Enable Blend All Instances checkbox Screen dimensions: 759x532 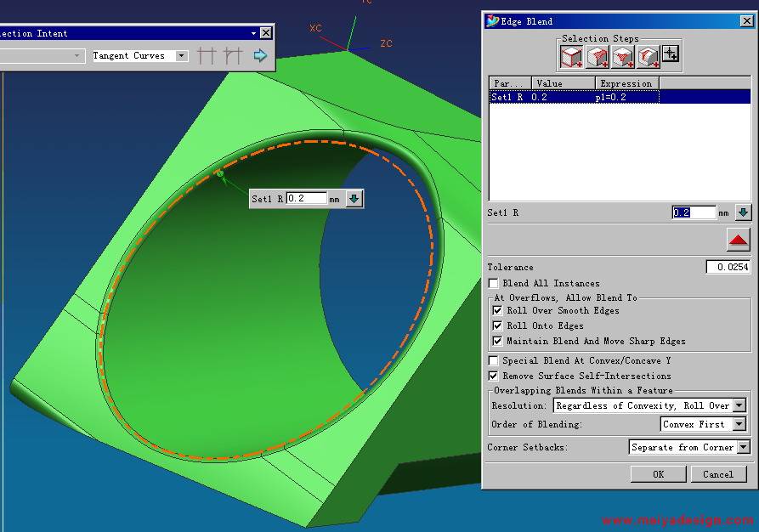[495, 284]
